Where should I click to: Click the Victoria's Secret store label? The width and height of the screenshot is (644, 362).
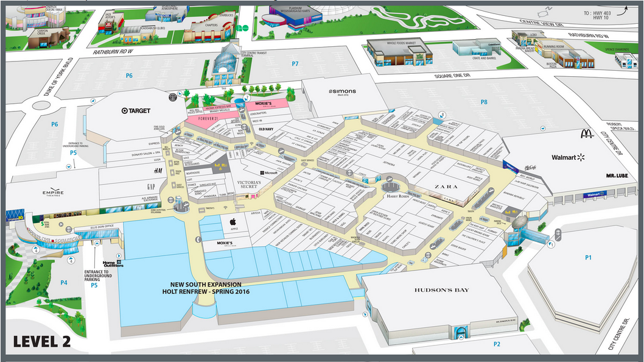(x=249, y=184)
